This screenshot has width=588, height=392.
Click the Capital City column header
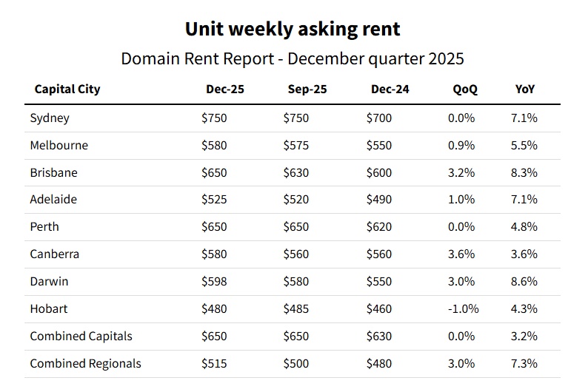(67, 89)
